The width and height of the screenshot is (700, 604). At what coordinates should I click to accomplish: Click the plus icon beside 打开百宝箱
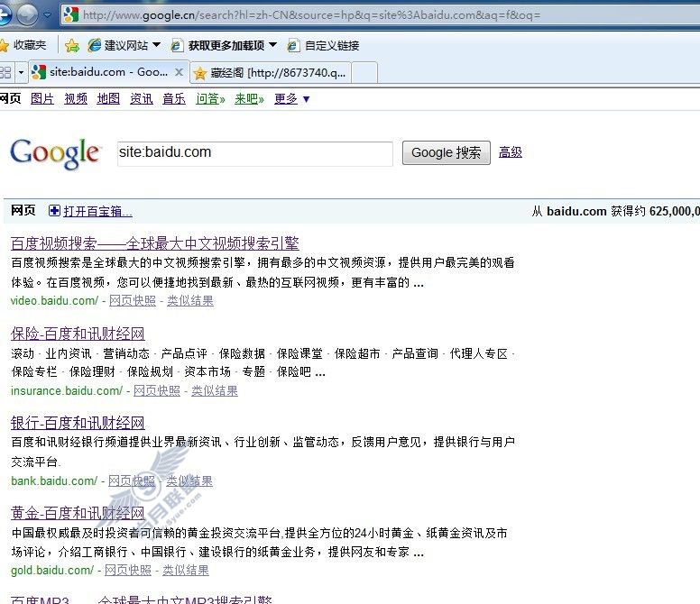coord(54,211)
